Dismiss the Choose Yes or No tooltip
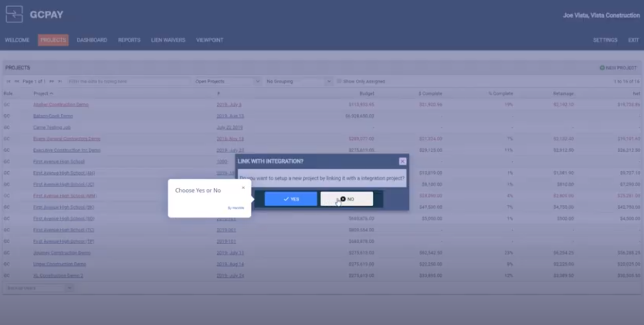 click(243, 188)
